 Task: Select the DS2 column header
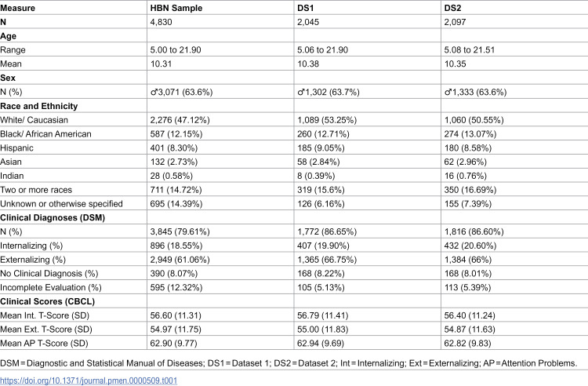pyautogui.click(x=452, y=8)
